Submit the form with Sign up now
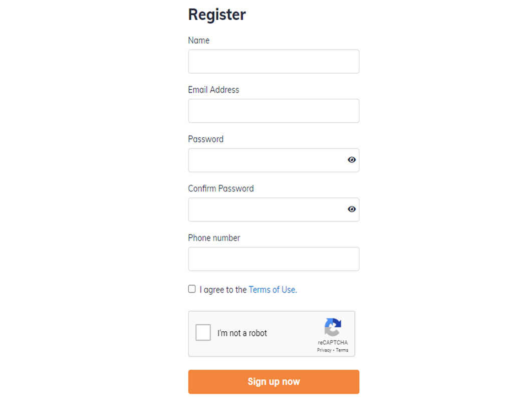The width and height of the screenshot is (532, 418). pos(274,382)
